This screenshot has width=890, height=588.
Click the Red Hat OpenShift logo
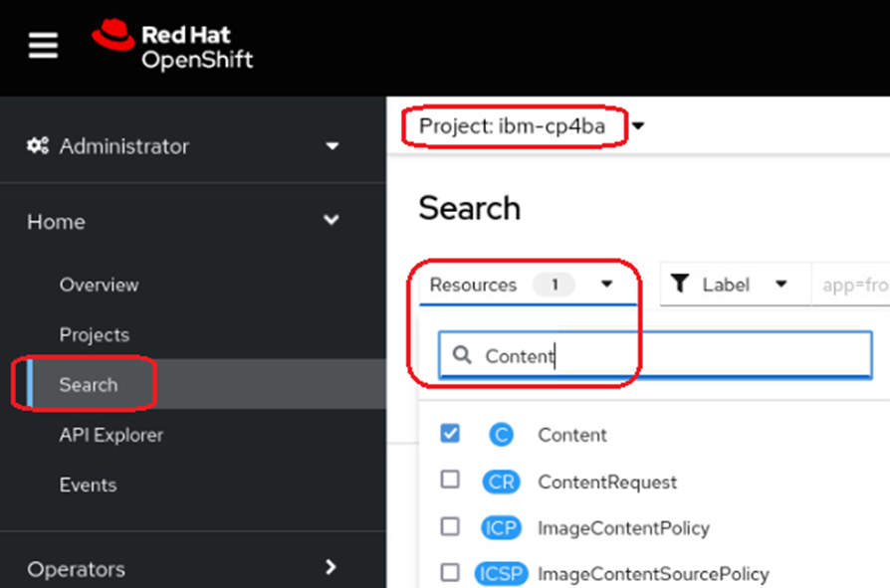(x=172, y=46)
